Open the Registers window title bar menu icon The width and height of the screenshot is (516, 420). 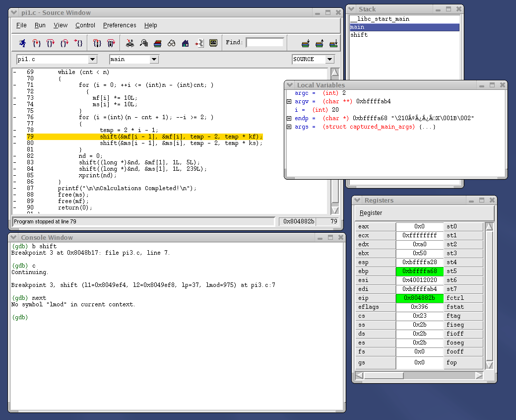tap(357, 200)
